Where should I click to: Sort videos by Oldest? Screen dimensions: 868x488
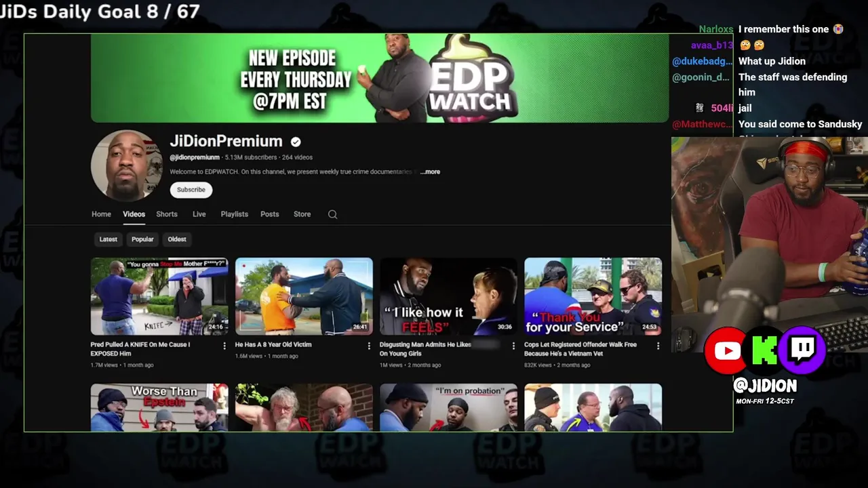(177, 239)
